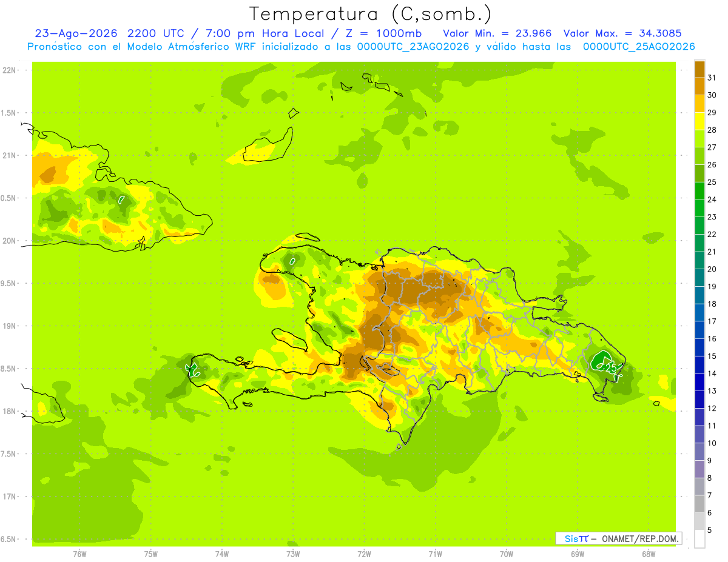Click the '21N' latitude axis label
The width and height of the screenshot is (728, 562).
click(x=10, y=156)
